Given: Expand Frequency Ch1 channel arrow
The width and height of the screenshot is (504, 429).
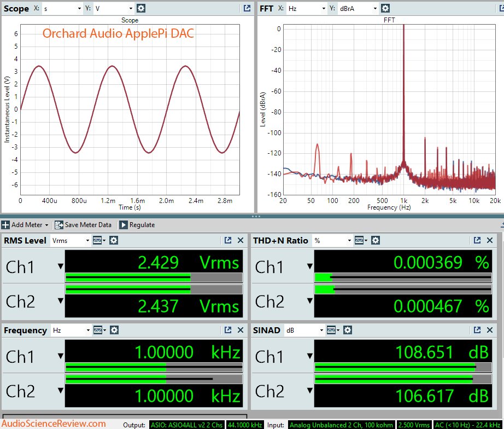Looking at the screenshot, I should coord(61,356).
